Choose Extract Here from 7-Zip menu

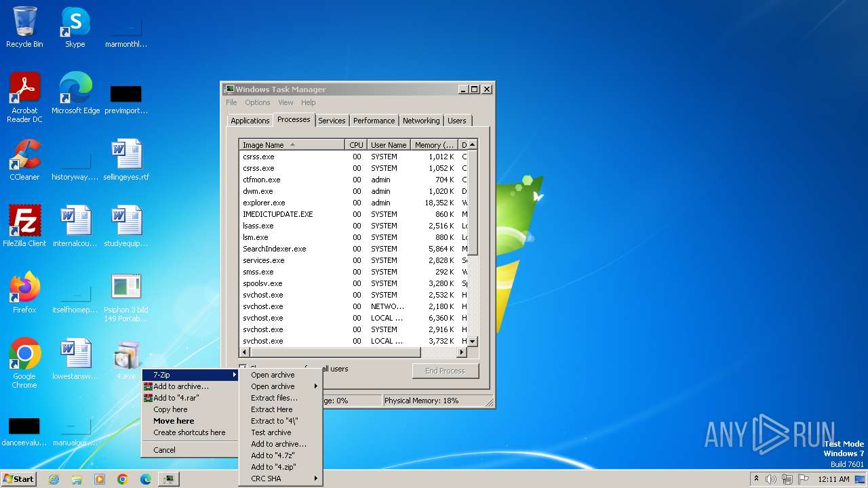281,409
